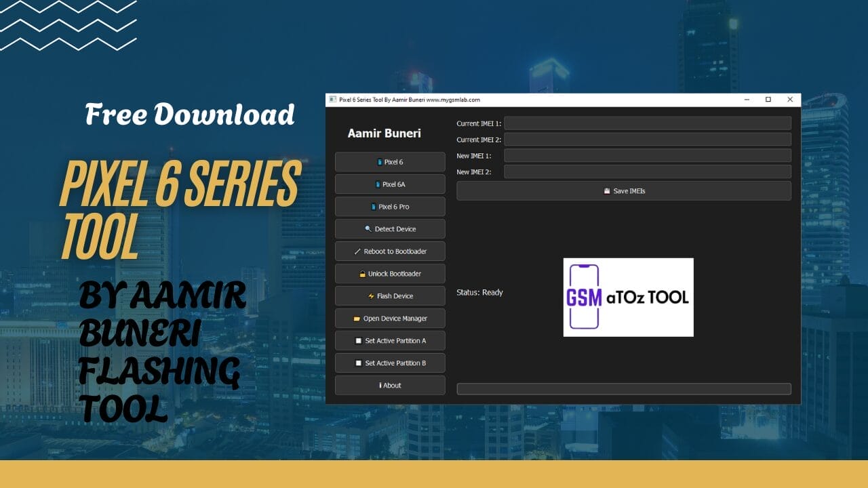
Task: Click the pencil icon on Reboot to Bootloader
Action: tap(357, 251)
